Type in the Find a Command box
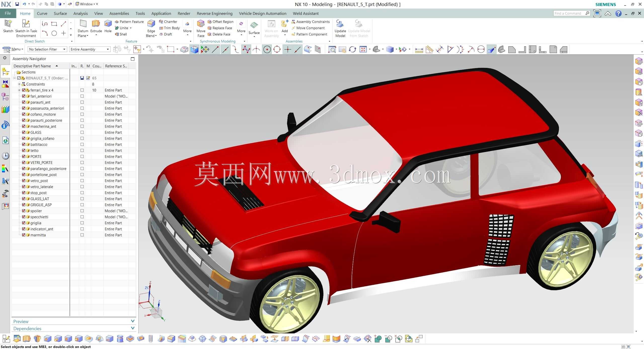644x349 pixels. (x=572, y=13)
